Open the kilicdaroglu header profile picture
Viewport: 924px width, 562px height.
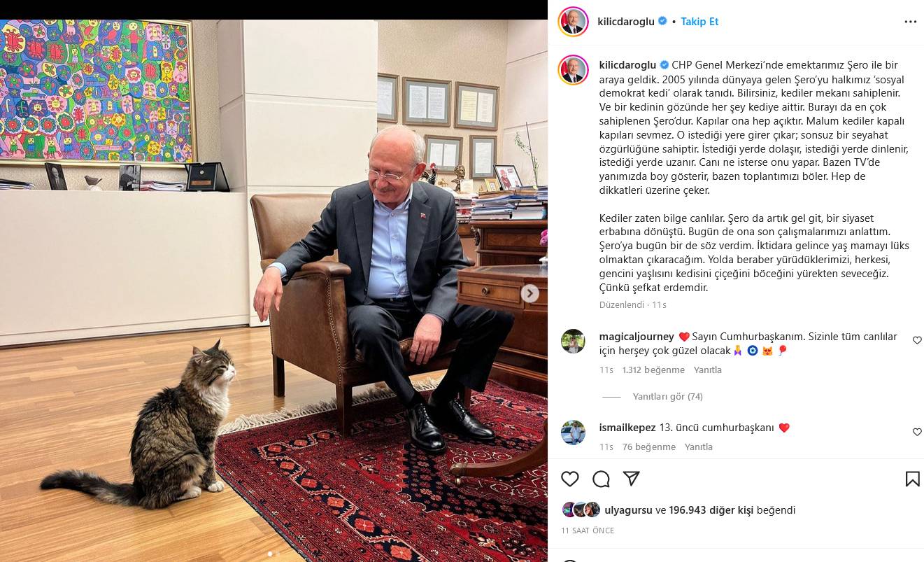coord(573,22)
